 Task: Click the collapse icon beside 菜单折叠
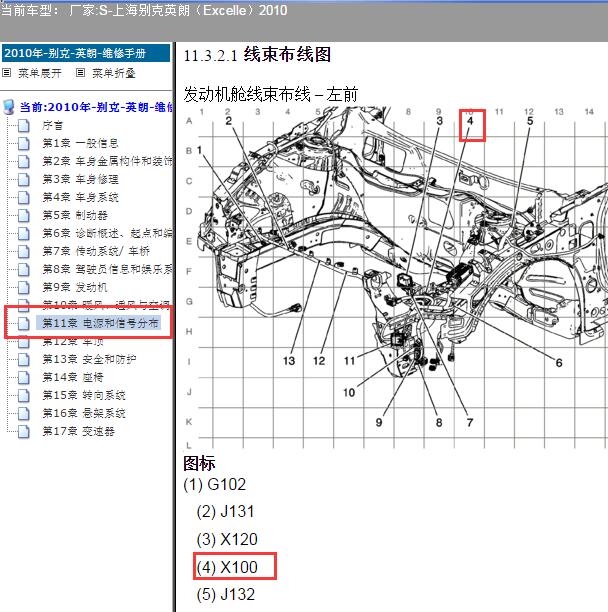point(80,73)
